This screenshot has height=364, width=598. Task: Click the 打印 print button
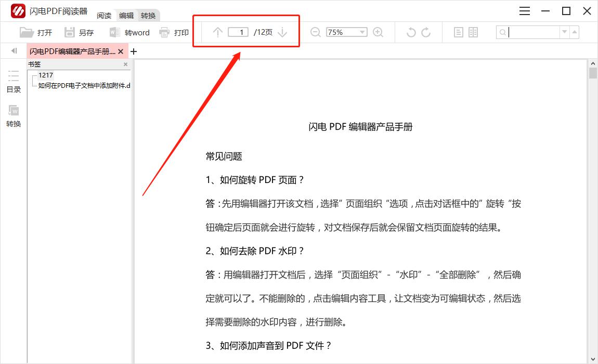tap(174, 32)
